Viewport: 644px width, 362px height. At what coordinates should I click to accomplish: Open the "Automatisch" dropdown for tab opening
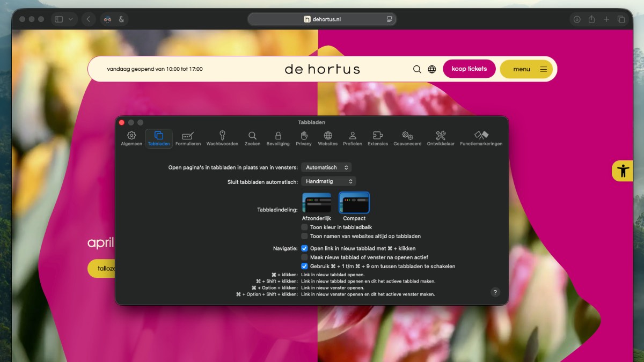coord(326,167)
